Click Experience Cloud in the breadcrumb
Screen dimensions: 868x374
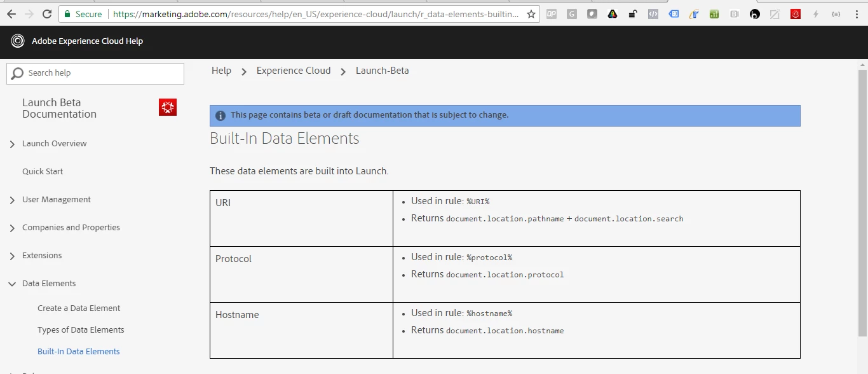pos(294,71)
